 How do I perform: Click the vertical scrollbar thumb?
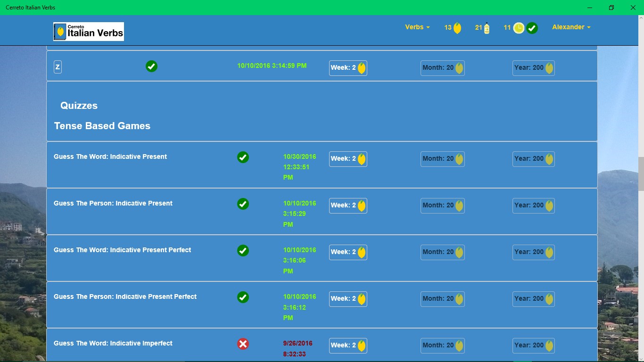[x=641, y=173]
